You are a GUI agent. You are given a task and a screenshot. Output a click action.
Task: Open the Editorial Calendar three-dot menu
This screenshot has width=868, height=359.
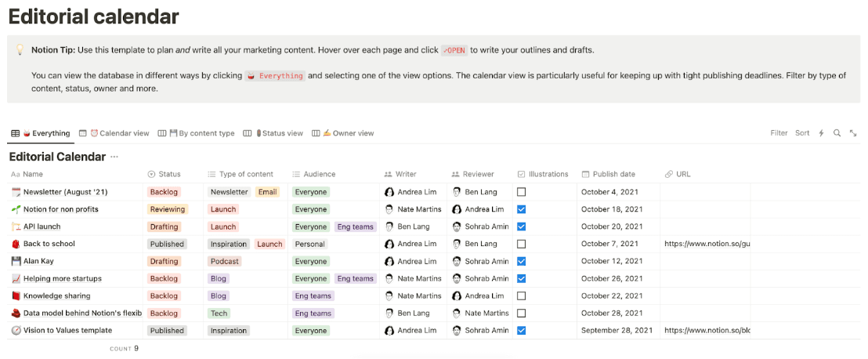point(114,157)
